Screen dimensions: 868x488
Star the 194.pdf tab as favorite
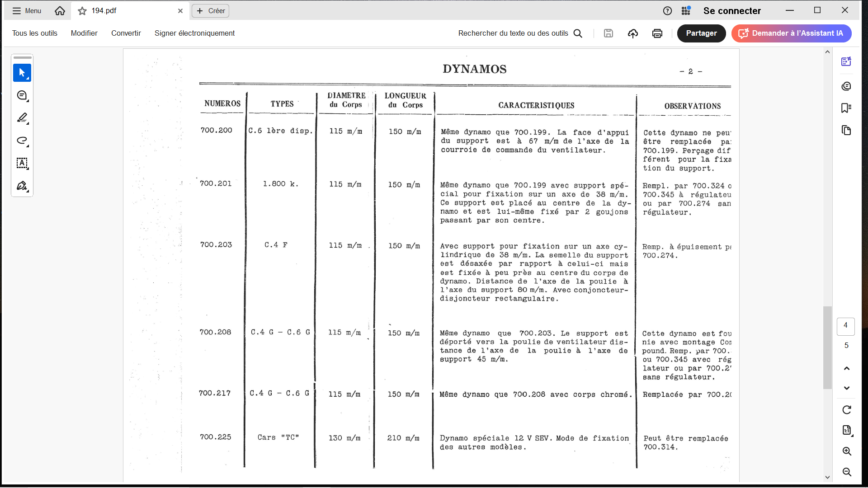click(x=82, y=11)
